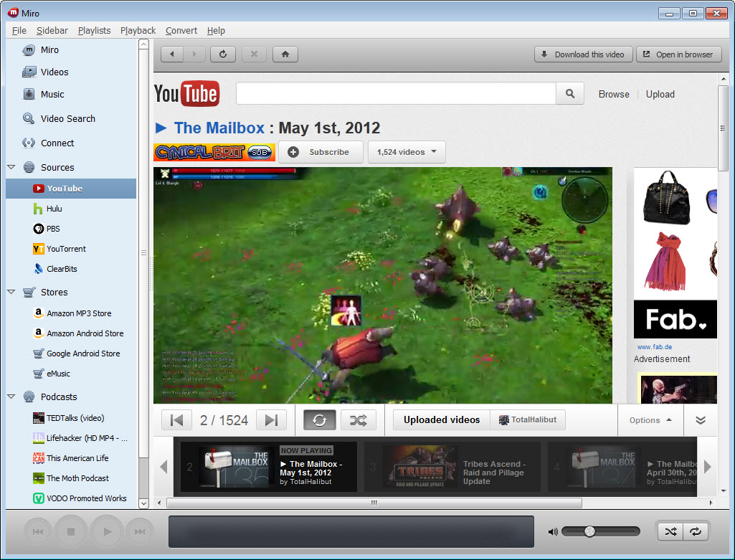This screenshot has width=735, height=560.
Task: Click the Miro playback progress bar
Action: pos(351,531)
